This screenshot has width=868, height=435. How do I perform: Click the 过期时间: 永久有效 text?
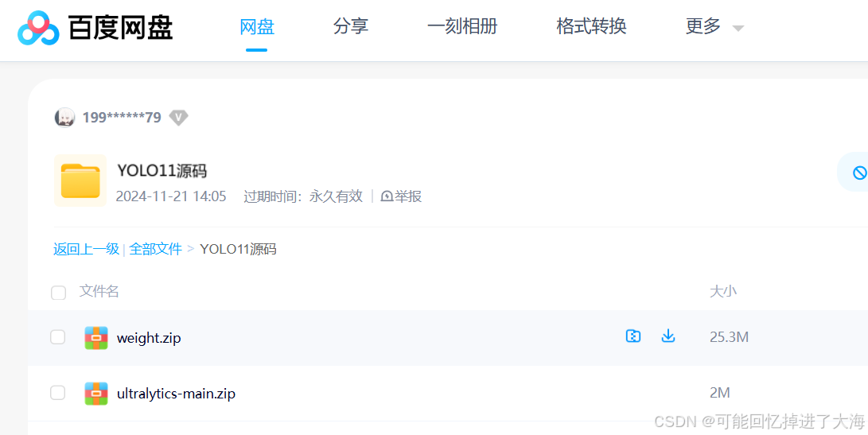click(x=303, y=196)
